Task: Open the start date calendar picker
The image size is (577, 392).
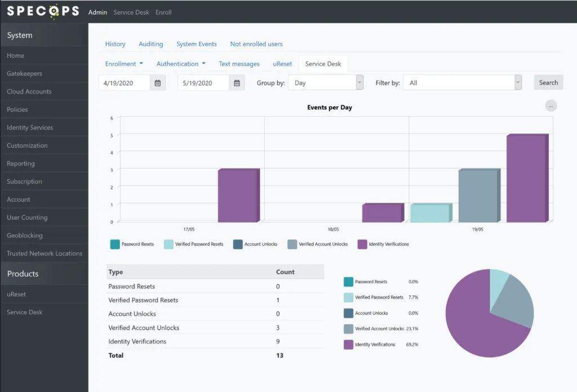Action: [158, 83]
